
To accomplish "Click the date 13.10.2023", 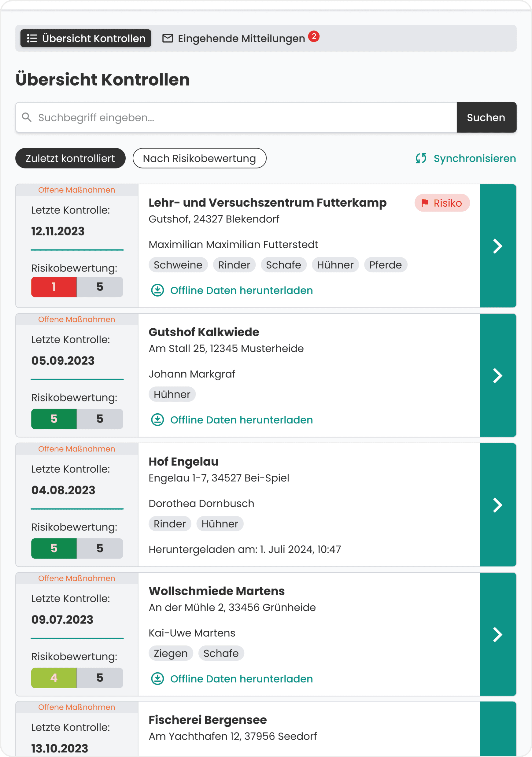I will click(x=60, y=749).
